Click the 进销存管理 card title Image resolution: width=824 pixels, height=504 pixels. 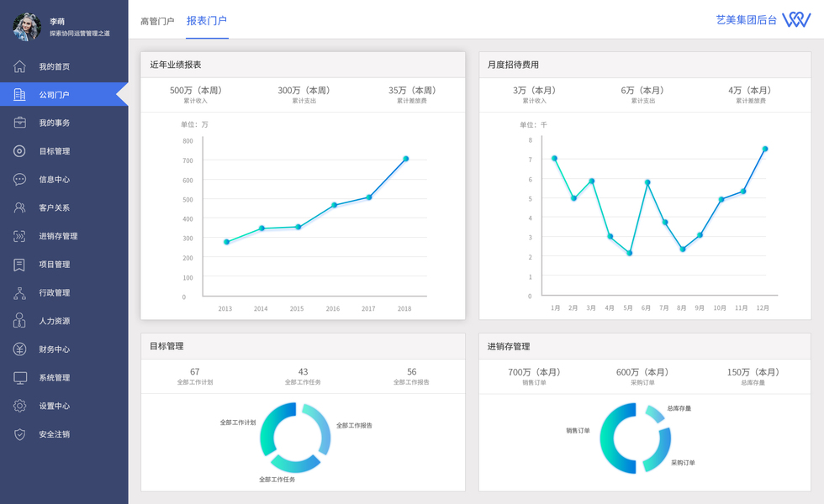tap(508, 346)
